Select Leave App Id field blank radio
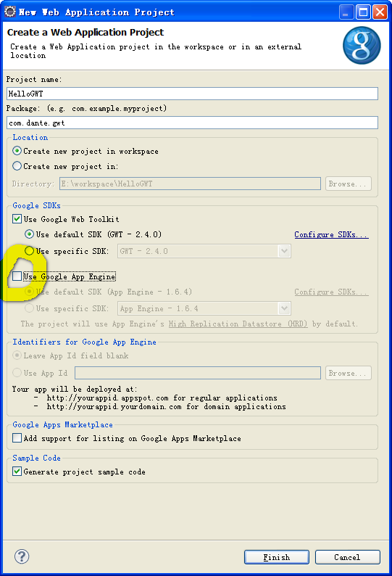392x576 pixels. (17, 355)
